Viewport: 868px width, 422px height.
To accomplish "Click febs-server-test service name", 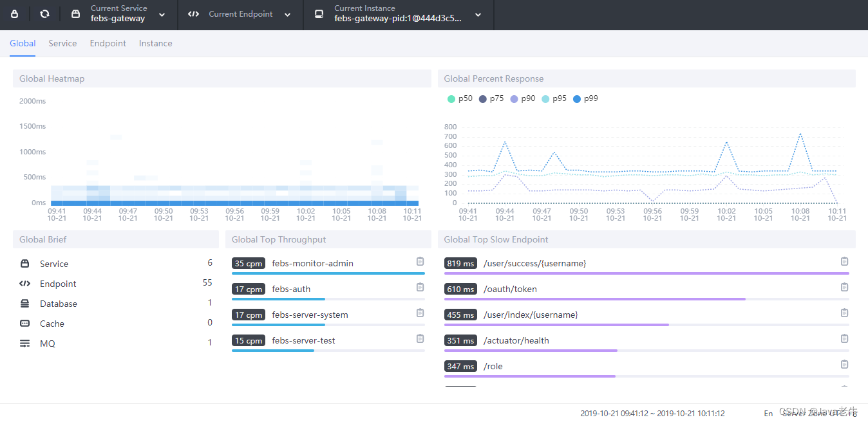I will 303,340.
